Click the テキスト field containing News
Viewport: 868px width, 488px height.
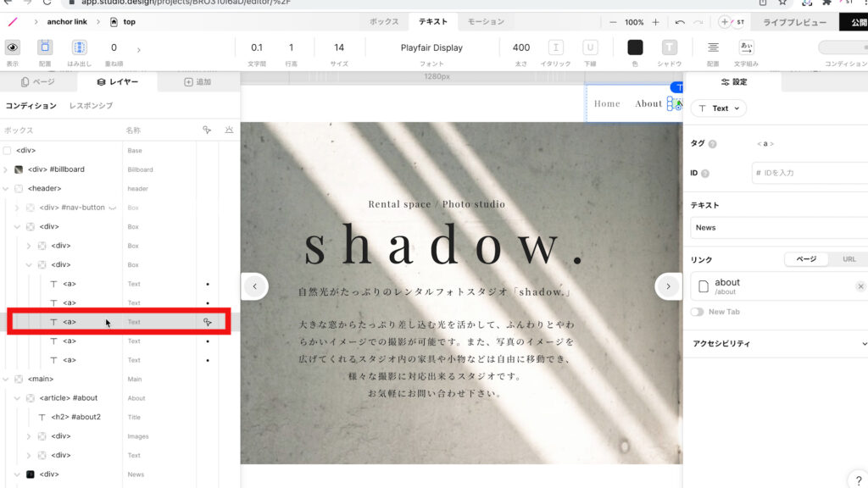pos(779,227)
